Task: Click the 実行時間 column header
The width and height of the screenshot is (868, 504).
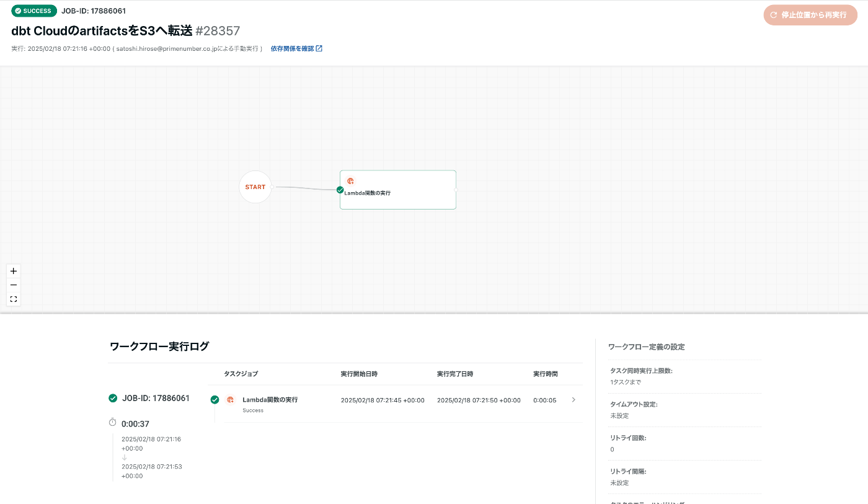Action: coord(546,374)
